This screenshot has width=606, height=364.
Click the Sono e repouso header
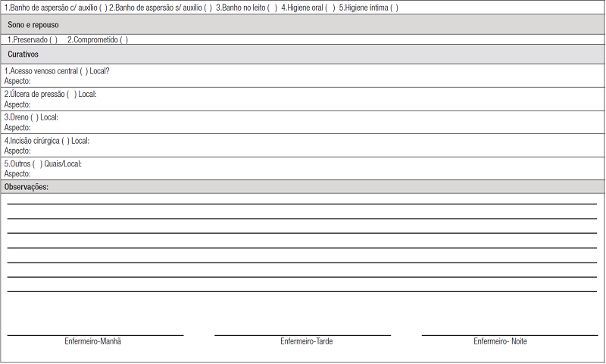[33, 24]
